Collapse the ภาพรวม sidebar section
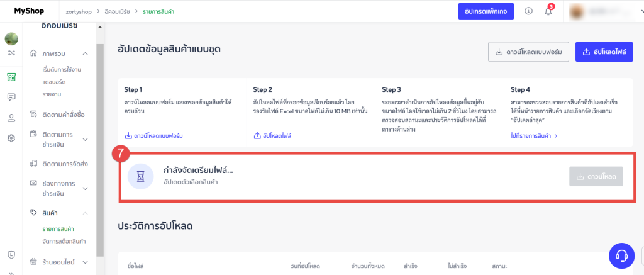 tap(86, 53)
